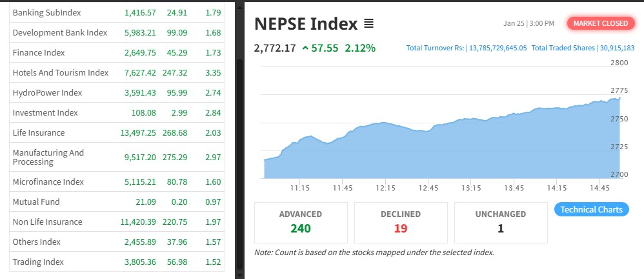
Task: Open Technical Charts
Action: click(591, 209)
